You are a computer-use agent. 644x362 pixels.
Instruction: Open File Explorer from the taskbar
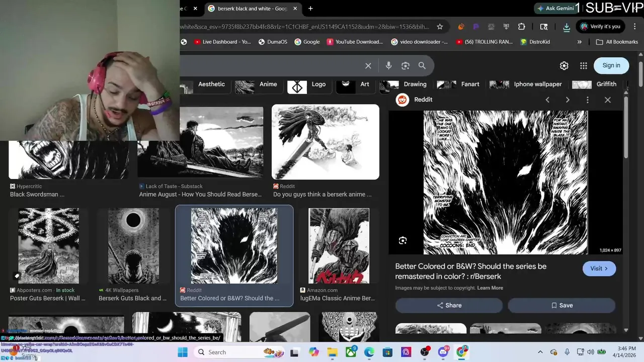tap(332, 352)
